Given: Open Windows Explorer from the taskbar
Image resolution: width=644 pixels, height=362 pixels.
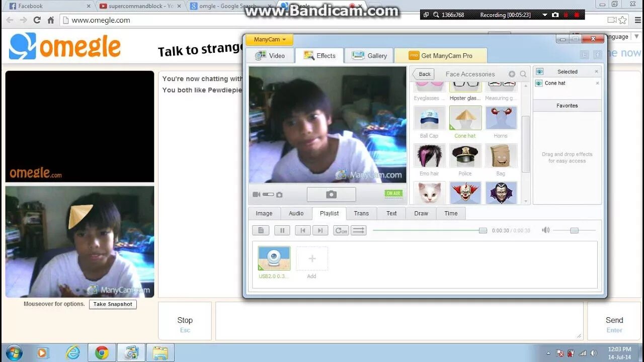Looking at the screenshot, I should pyautogui.click(x=160, y=353).
